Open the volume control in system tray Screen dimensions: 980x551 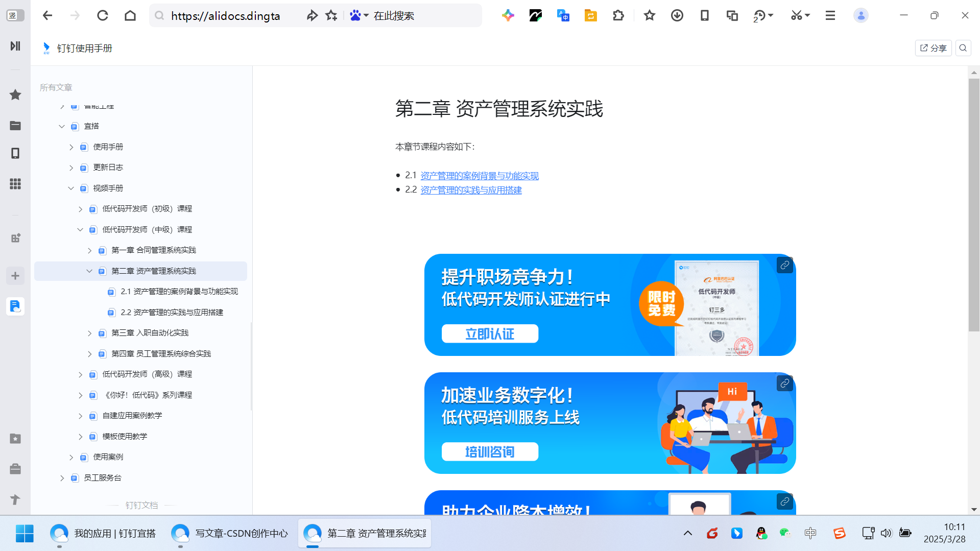(886, 534)
